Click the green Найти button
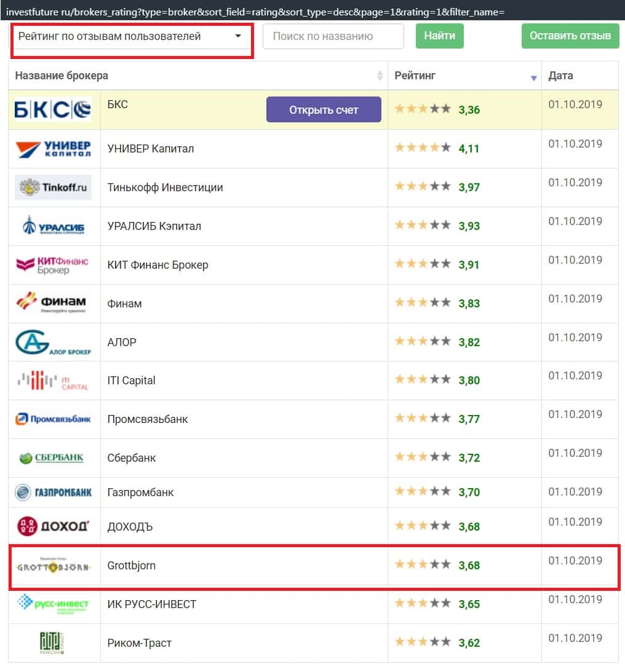 pyautogui.click(x=439, y=36)
